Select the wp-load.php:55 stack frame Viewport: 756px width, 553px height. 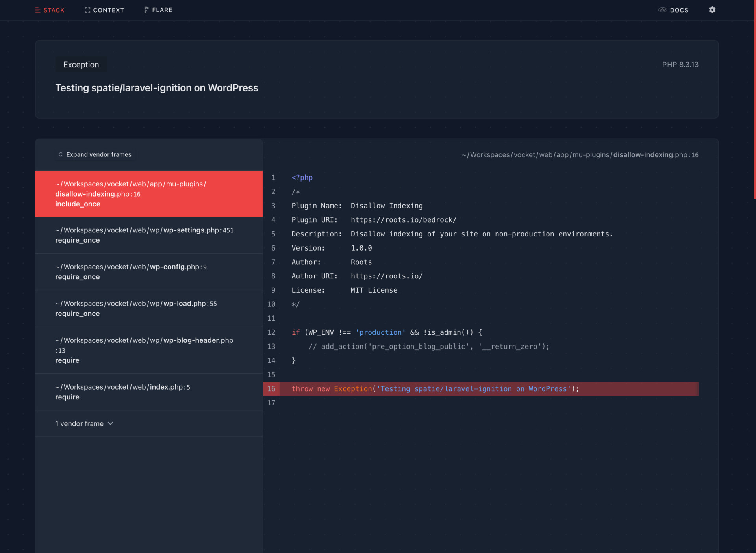coord(149,308)
